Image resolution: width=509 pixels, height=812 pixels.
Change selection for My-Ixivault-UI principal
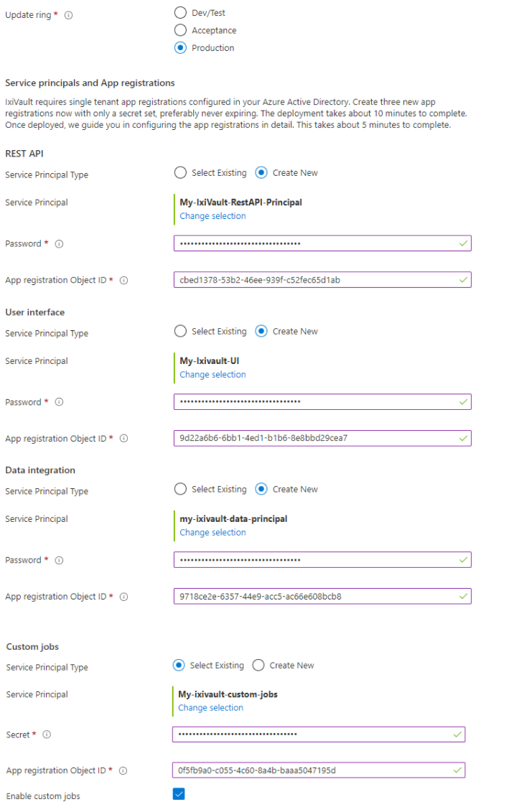[213, 374]
